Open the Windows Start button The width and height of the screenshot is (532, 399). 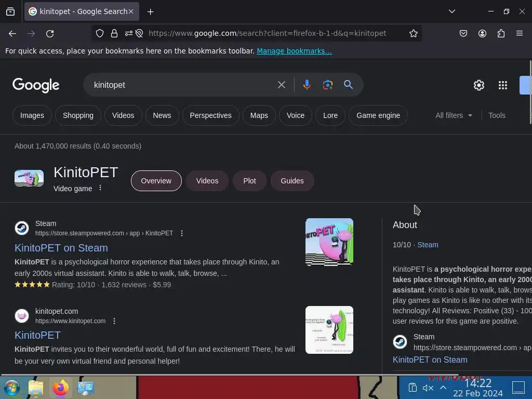click(x=12, y=388)
